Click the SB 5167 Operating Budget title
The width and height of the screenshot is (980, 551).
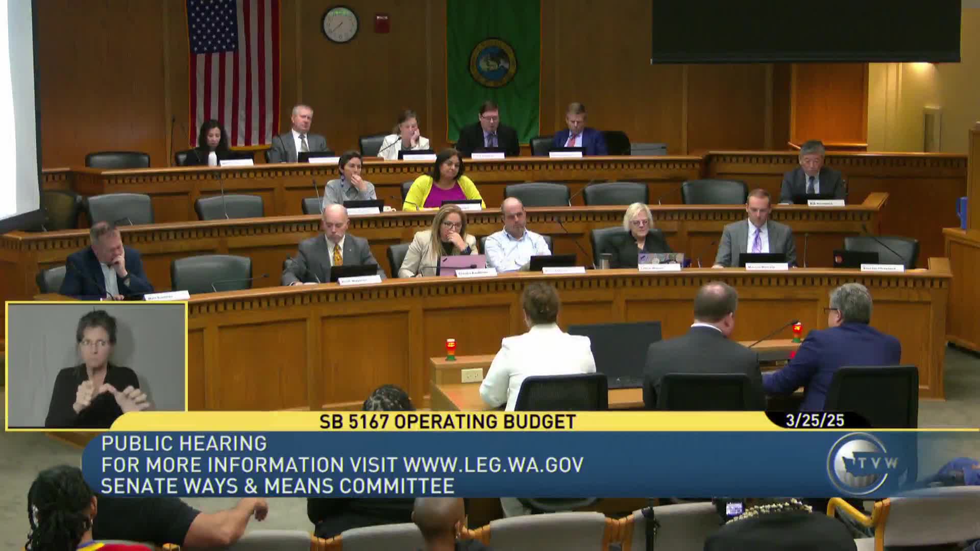(448, 422)
